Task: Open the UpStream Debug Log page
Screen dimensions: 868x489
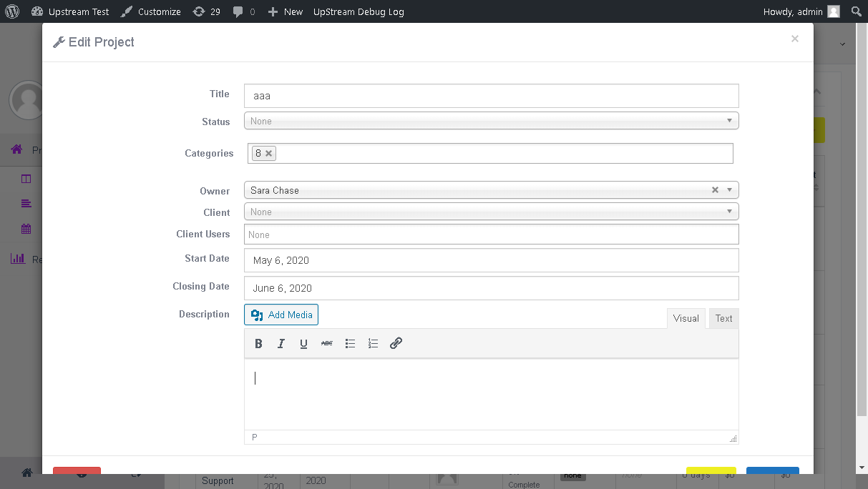Action: tap(358, 11)
